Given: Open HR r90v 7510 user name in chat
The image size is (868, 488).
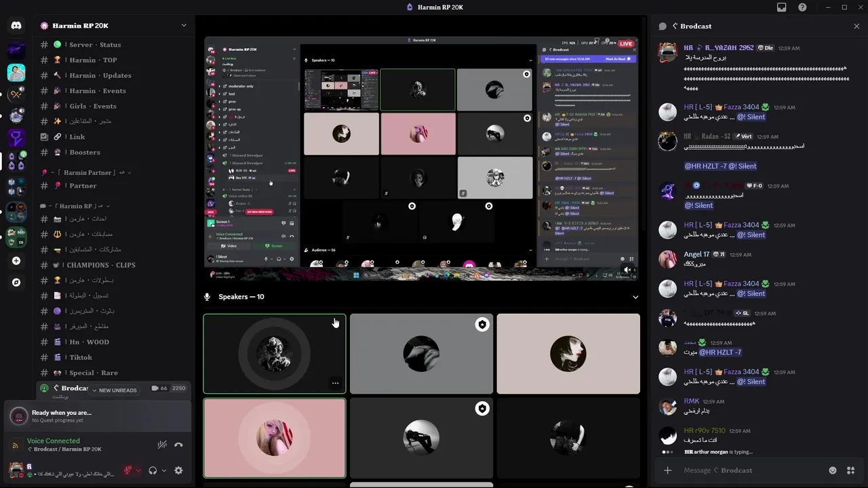Looking at the screenshot, I should pos(705,430).
